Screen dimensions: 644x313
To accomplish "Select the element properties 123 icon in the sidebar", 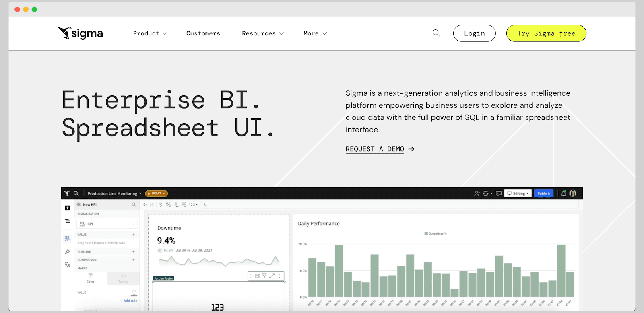I will [x=67, y=238].
